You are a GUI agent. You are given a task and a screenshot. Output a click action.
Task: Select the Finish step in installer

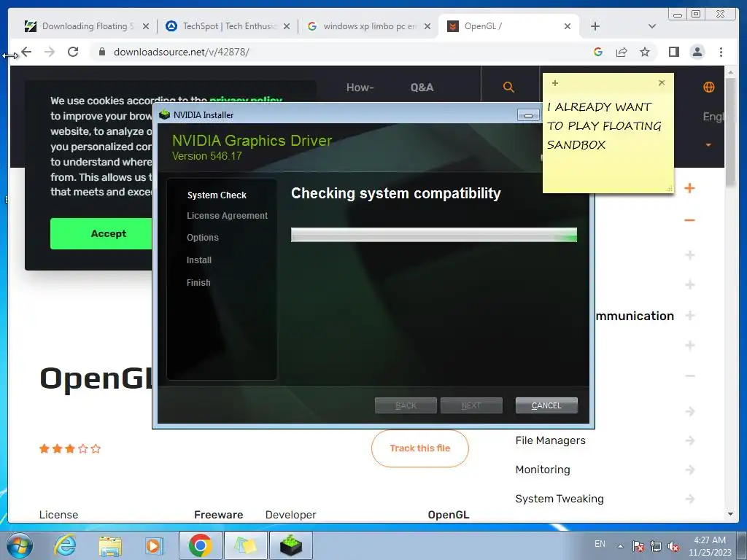[x=198, y=283]
